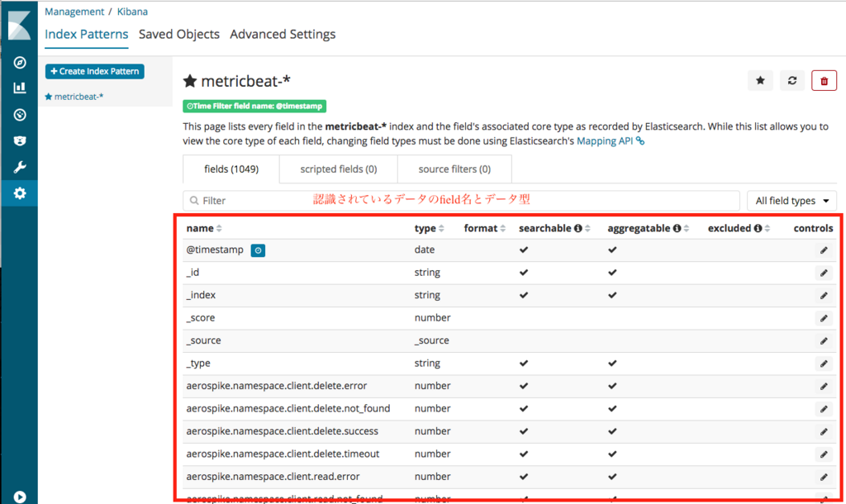846x504 pixels.
Task: Click aerospike.namespace.client.read.error field name
Action: 273,477
